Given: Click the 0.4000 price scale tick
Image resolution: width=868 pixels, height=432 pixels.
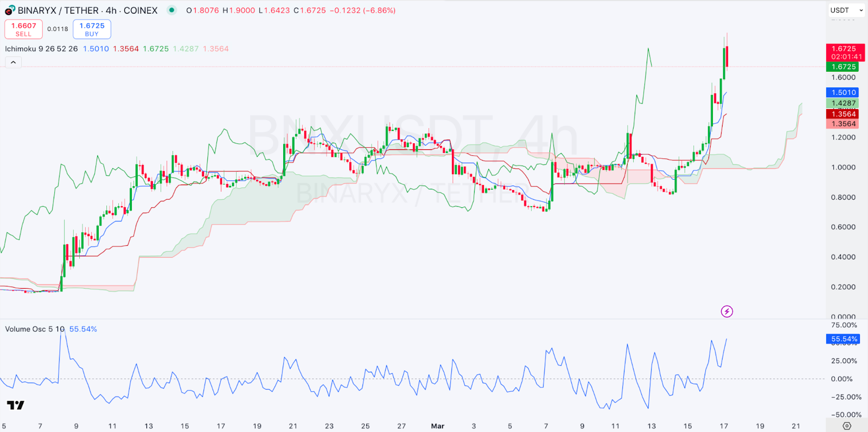Looking at the screenshot, I should coord(843,257).
